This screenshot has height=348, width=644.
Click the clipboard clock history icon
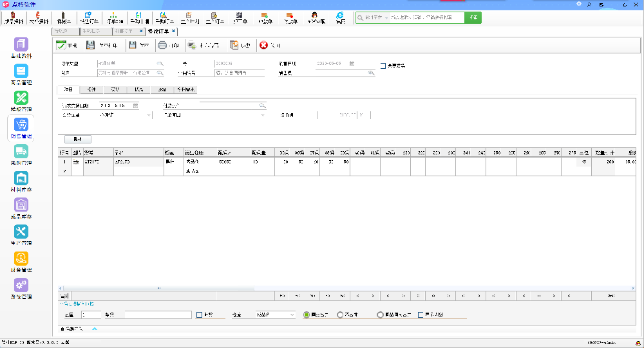234,45
